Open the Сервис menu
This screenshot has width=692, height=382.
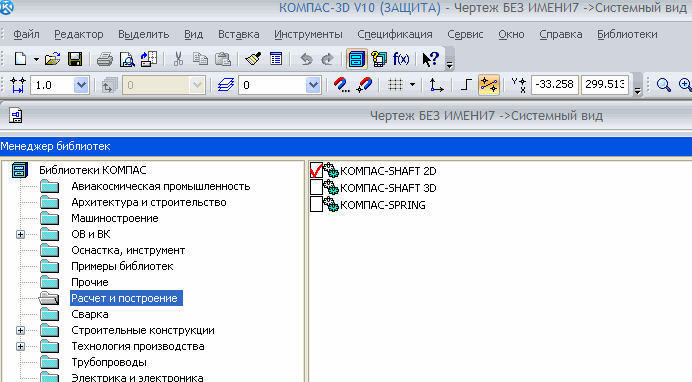[x=465, y=34]
